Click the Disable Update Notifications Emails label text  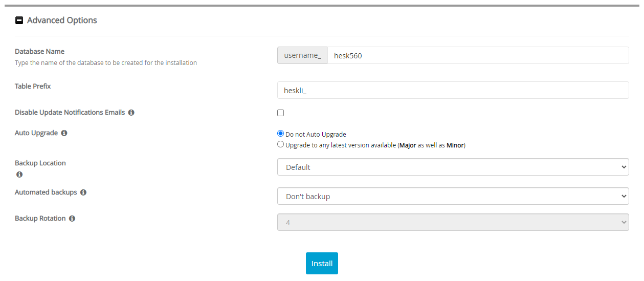click(70, 112)
